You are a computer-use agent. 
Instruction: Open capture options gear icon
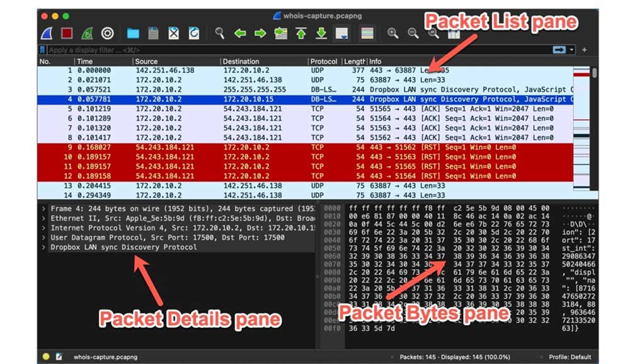107,33
